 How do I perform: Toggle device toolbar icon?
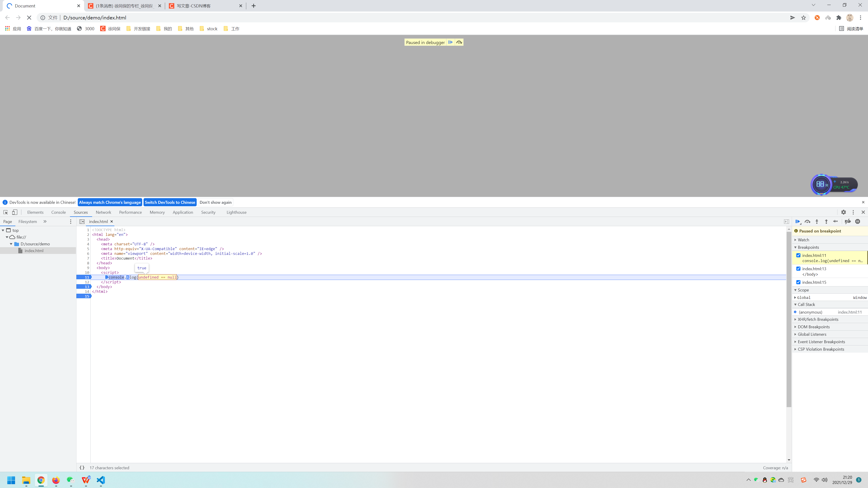pos(15,212)
